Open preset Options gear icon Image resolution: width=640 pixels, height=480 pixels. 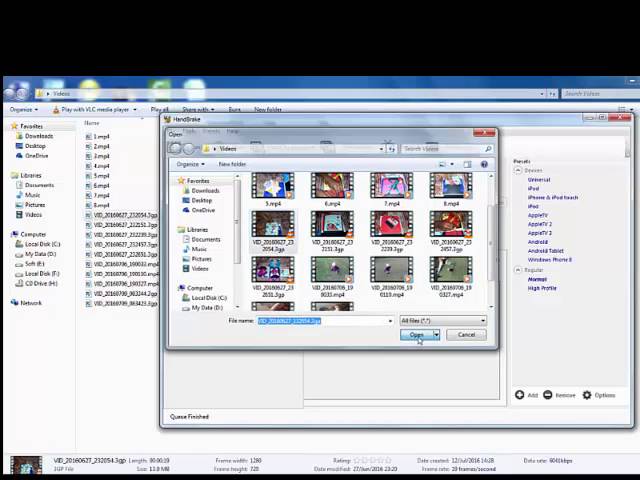[587, 395]
